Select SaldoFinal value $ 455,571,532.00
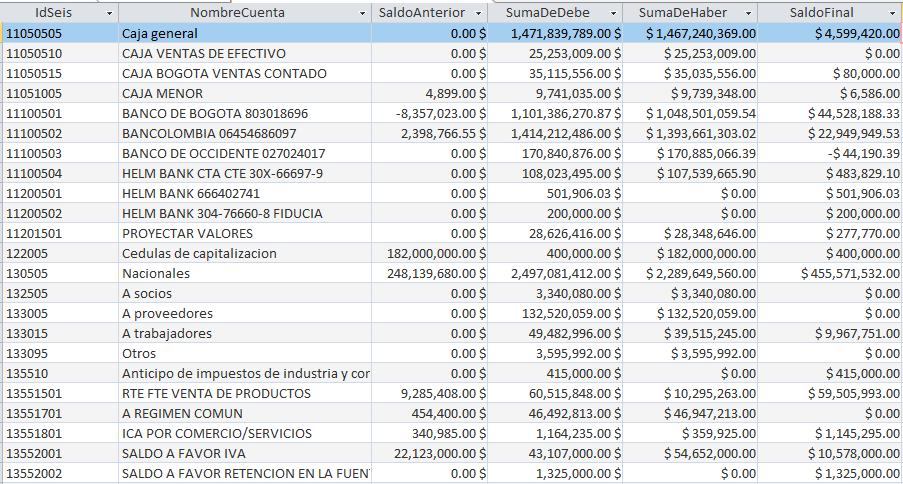The width and height of the screenshot is (903, 484). point(830,274)
